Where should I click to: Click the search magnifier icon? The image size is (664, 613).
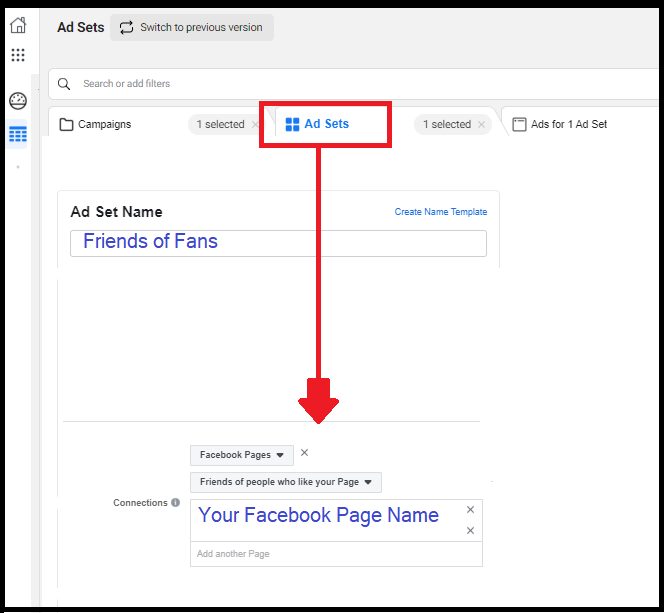pos(65,84)
